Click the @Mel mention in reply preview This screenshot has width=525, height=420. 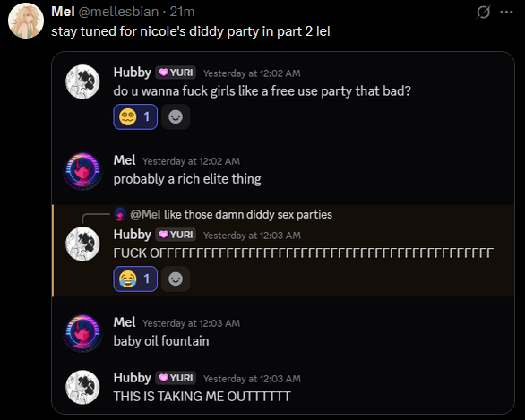point(145,215)
